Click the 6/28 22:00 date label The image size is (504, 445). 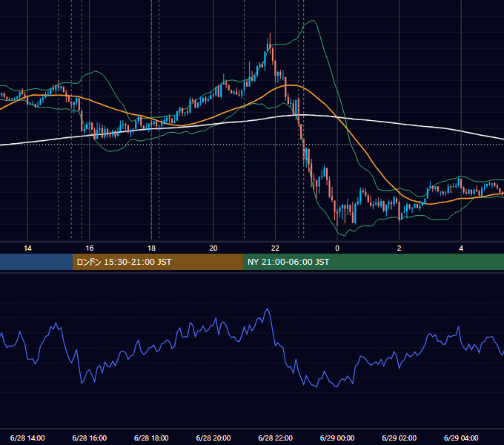click(x=276, y=438)
